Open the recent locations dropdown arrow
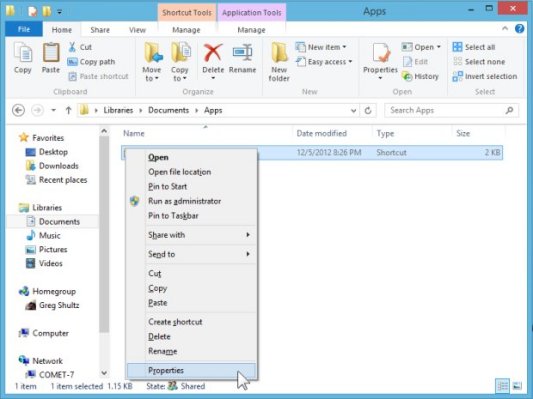533x399 pixels. (53, 110)
